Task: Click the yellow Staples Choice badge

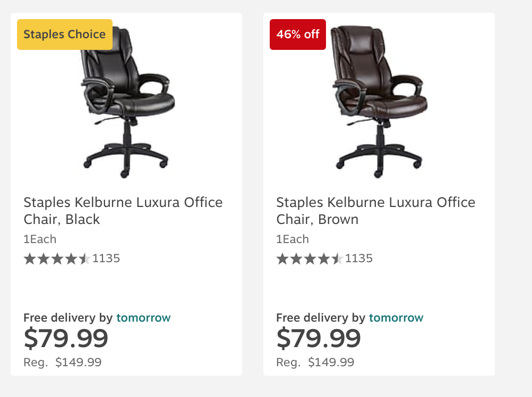Action: pos(64,34)
